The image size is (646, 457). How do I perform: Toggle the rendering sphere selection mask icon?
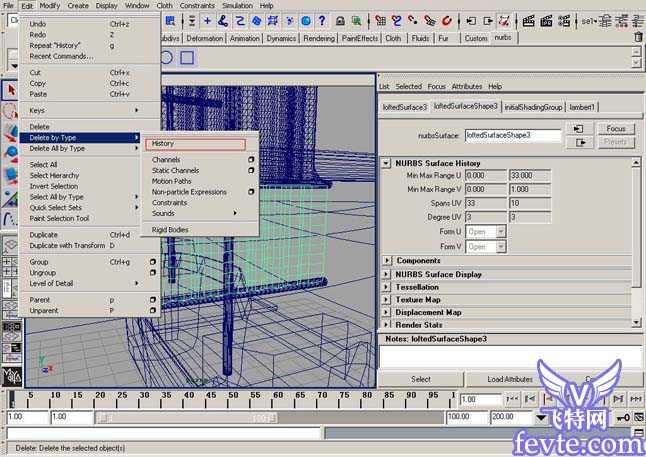pos(306,21)
